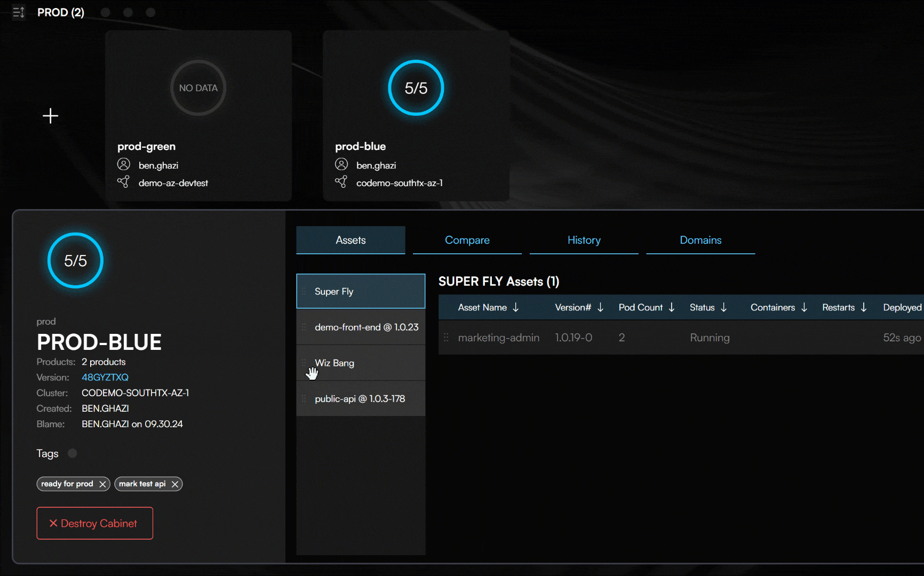Image resolution: width=924 pixels, height=576 pixels.
Task: Click the Running status cell
Action: tap(710, 338)
